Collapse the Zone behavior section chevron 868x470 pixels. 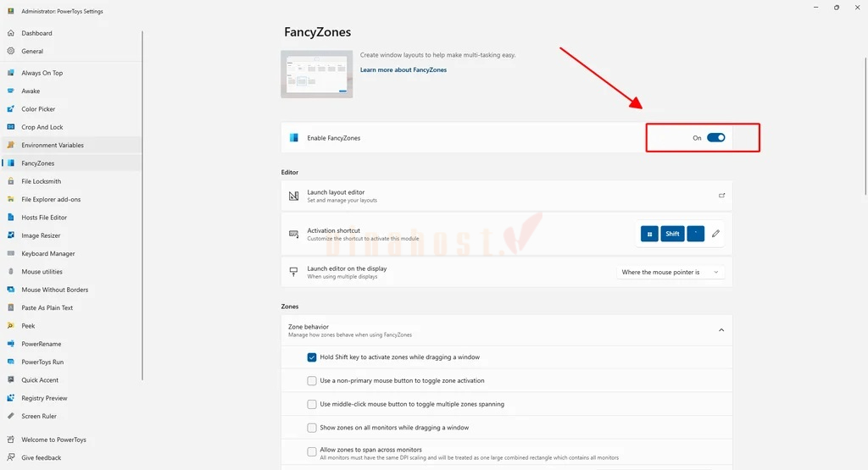[x=721, y=330]
